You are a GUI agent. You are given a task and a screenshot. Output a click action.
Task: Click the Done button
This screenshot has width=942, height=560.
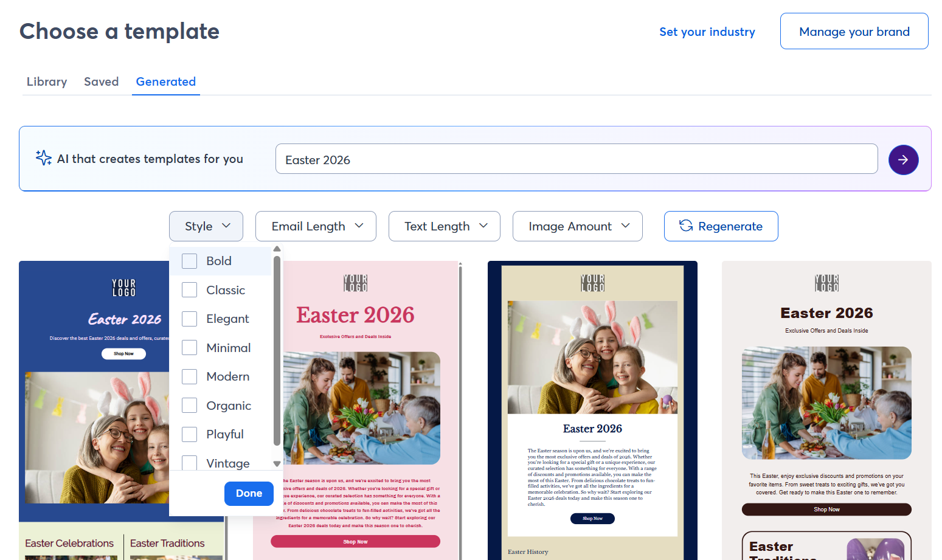point(249,493)
